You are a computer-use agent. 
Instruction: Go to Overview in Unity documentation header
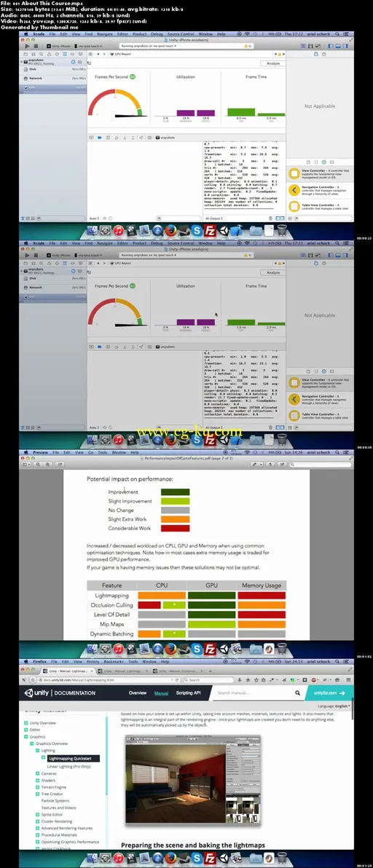[138, 693]
